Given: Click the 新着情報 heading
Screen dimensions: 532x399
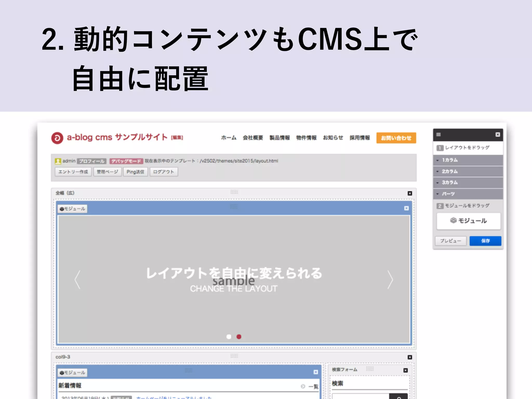Looking at the screenshot, I should tap(70, 386).
